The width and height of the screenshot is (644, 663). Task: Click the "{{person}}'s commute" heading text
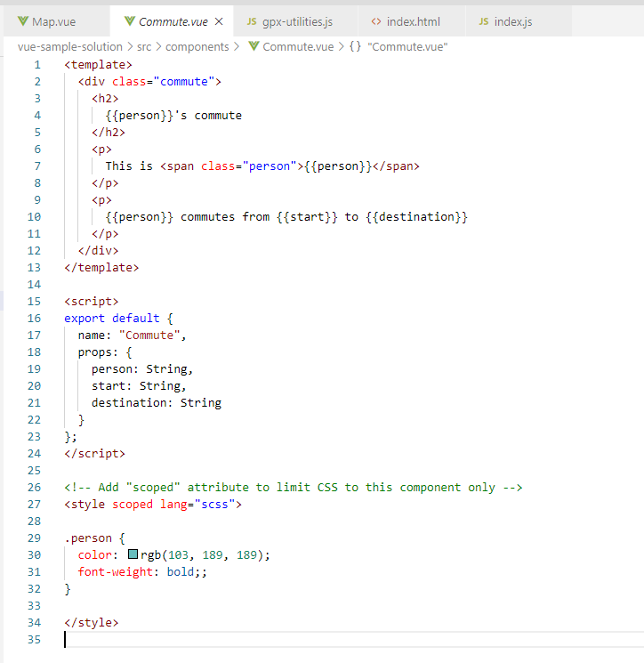[173, 116]
